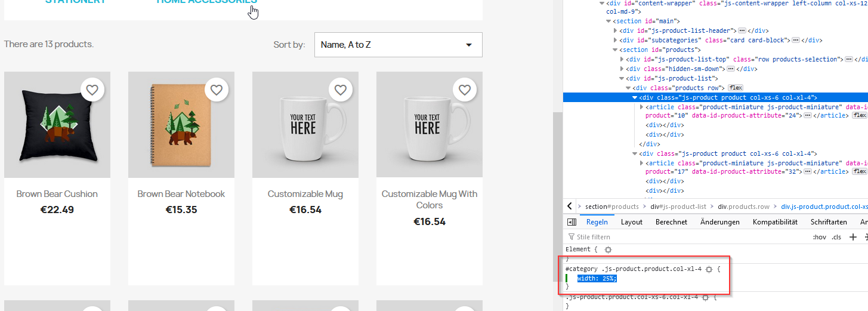Click highlighter icon beside #category selector rule

point(709,269)
